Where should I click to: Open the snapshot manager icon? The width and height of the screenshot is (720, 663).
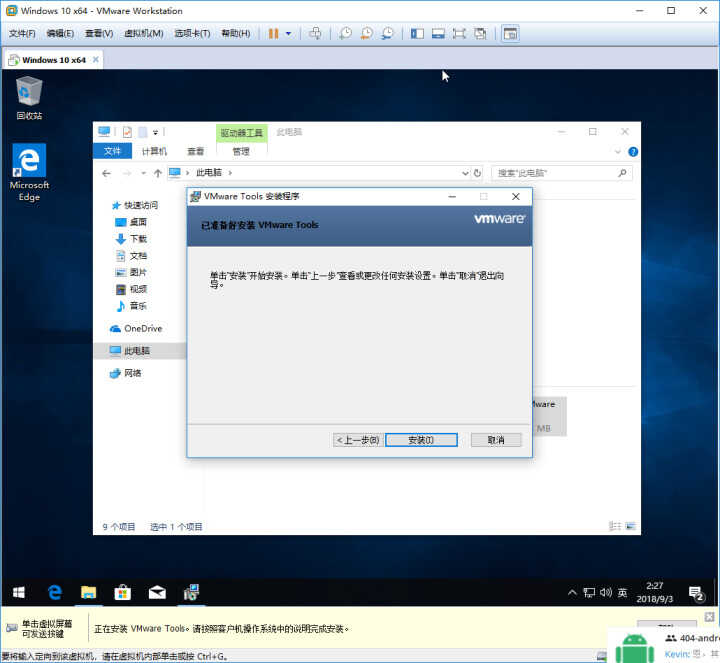click(x=388, y=34)
